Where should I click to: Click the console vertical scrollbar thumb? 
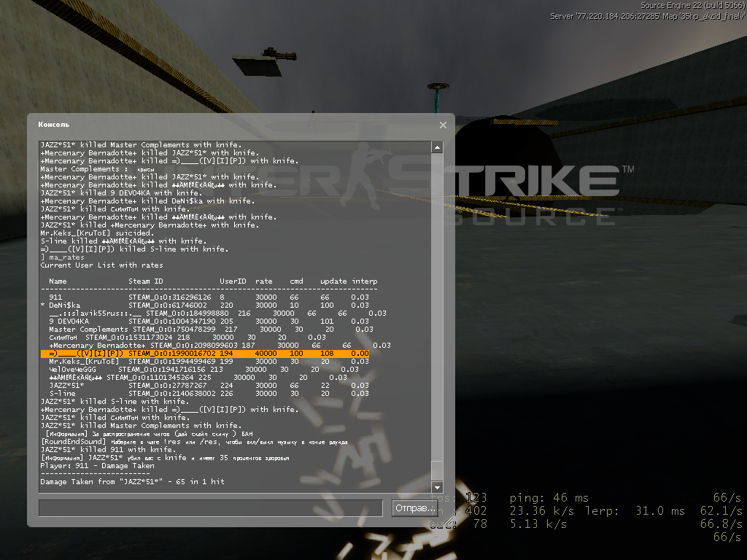click(437, 471)
